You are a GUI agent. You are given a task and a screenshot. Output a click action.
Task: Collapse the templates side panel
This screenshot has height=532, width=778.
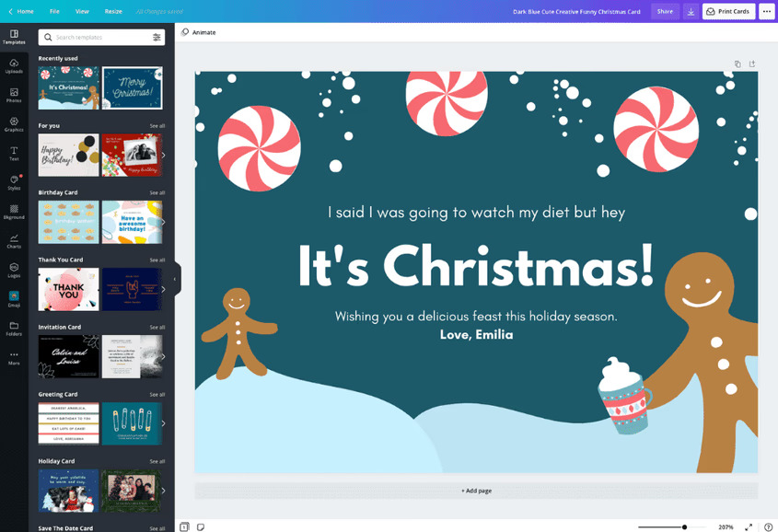click(175, 279)
